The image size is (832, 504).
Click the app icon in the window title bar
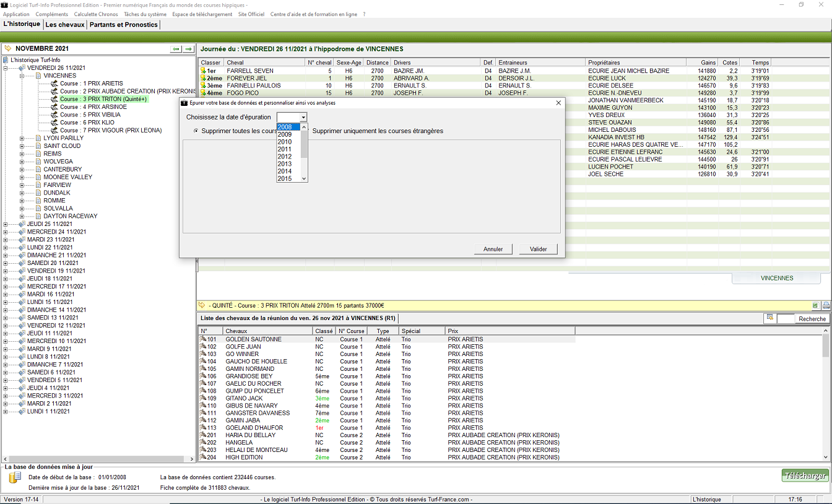click(x=4, y=4)
